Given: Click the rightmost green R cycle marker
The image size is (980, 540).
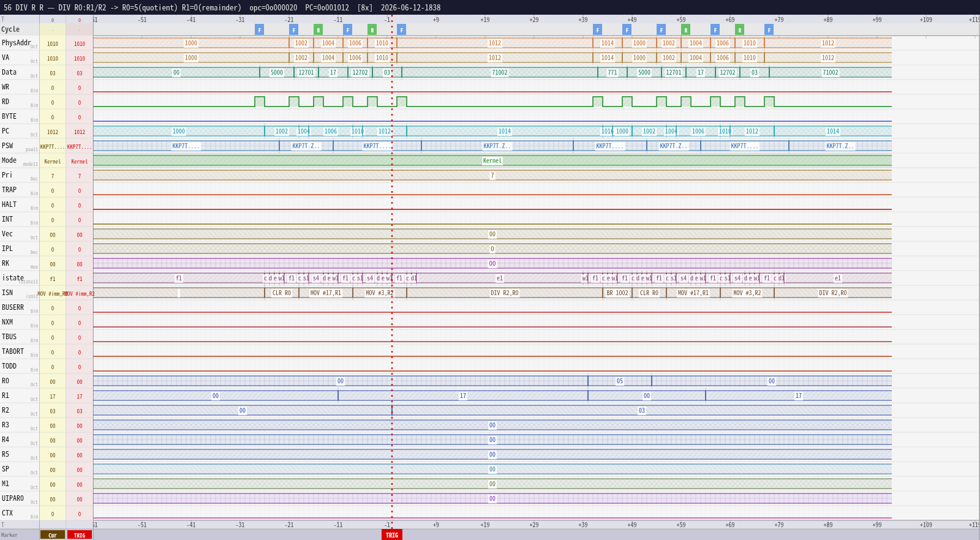Looking at the screenshot, I should click(739, 30).
